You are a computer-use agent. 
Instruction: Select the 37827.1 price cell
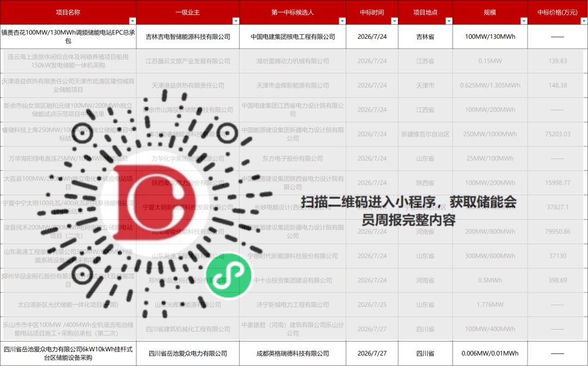[558, 207]
